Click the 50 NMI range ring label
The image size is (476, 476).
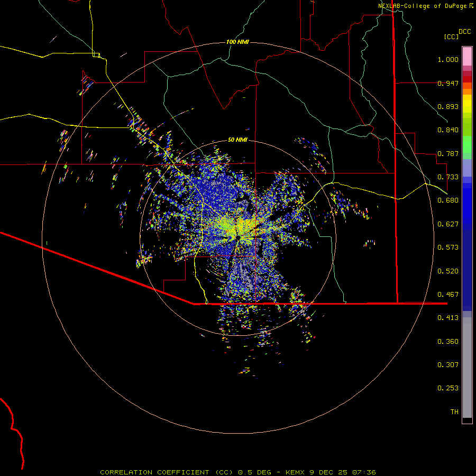pyautogui.click(x=237, y=140)
